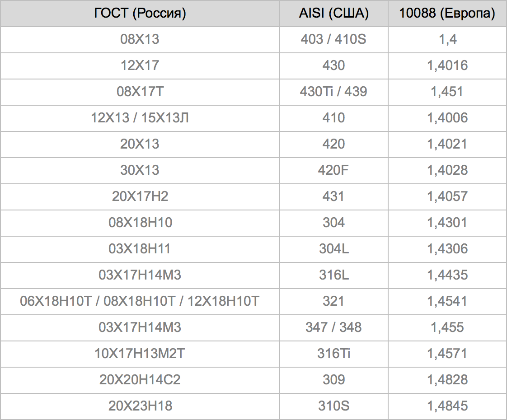Select the 347 / 348 cell
507x420 pixels.
coord(334,327)
